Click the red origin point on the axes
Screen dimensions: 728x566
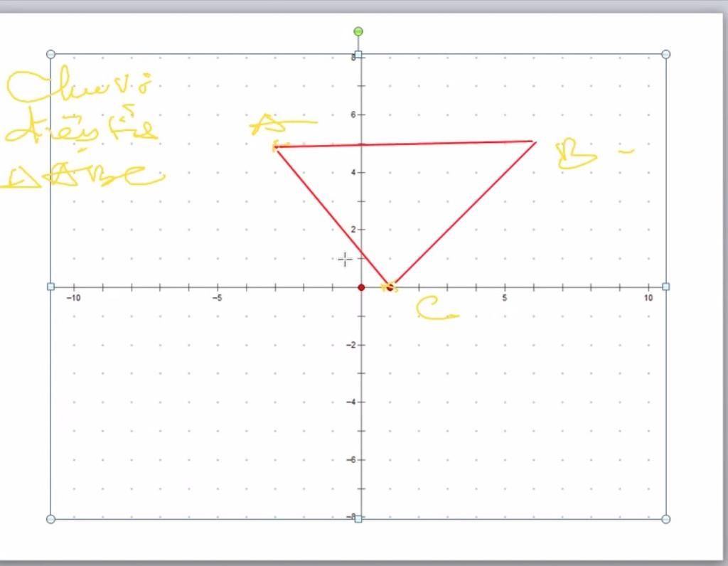(x=361, y=287)
